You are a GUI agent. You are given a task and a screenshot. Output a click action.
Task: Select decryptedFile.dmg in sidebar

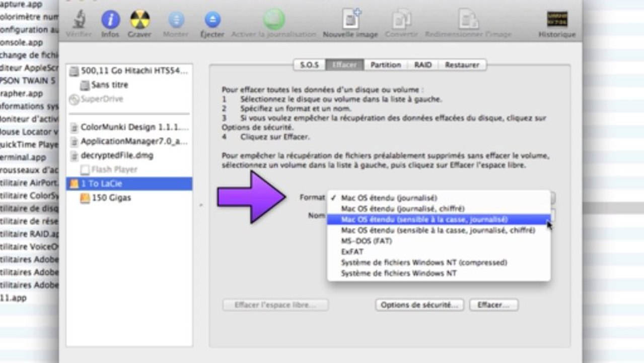(129, 155)
